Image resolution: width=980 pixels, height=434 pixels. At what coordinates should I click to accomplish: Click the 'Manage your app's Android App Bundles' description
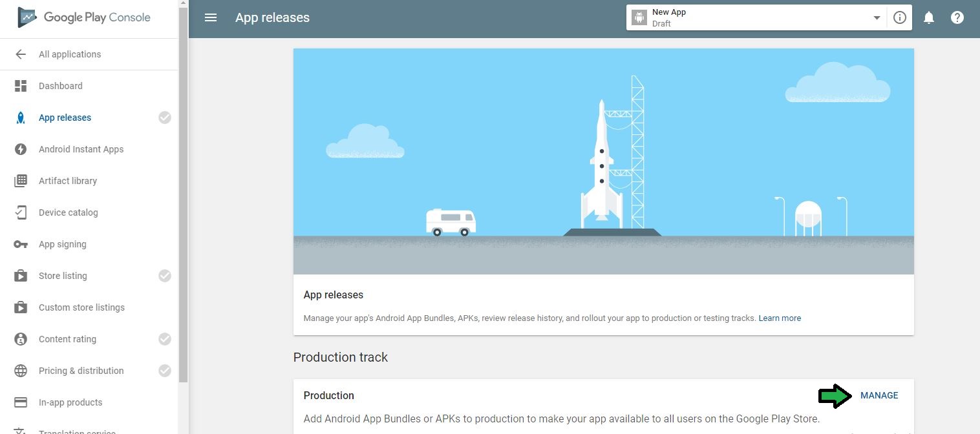click(x=530, y=318)
